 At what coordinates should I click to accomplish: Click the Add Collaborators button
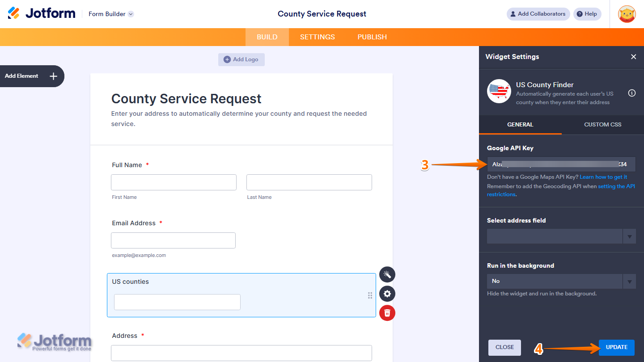click(538, 14)
